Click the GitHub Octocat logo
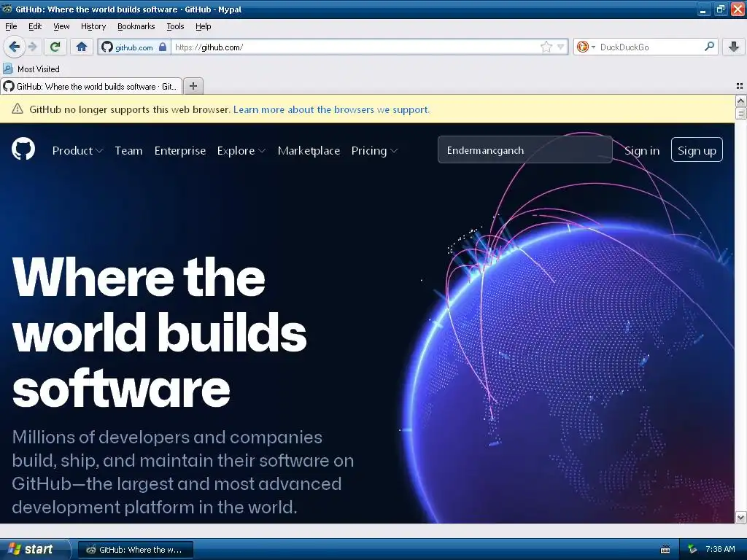The height and width of the screenshot is (560, 747). pos(23,149)
